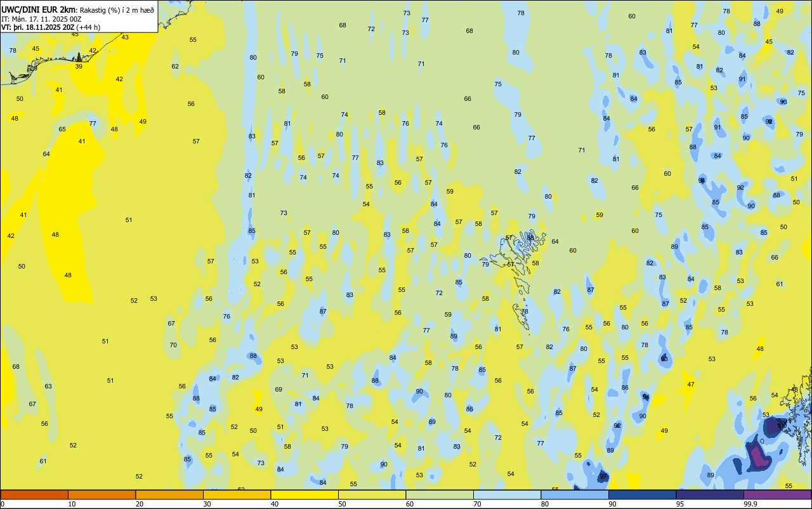Click the orange 10–20 legend swatch
Image resolution: width=812 pixels, height=509 pixels.
coord(101,494)
